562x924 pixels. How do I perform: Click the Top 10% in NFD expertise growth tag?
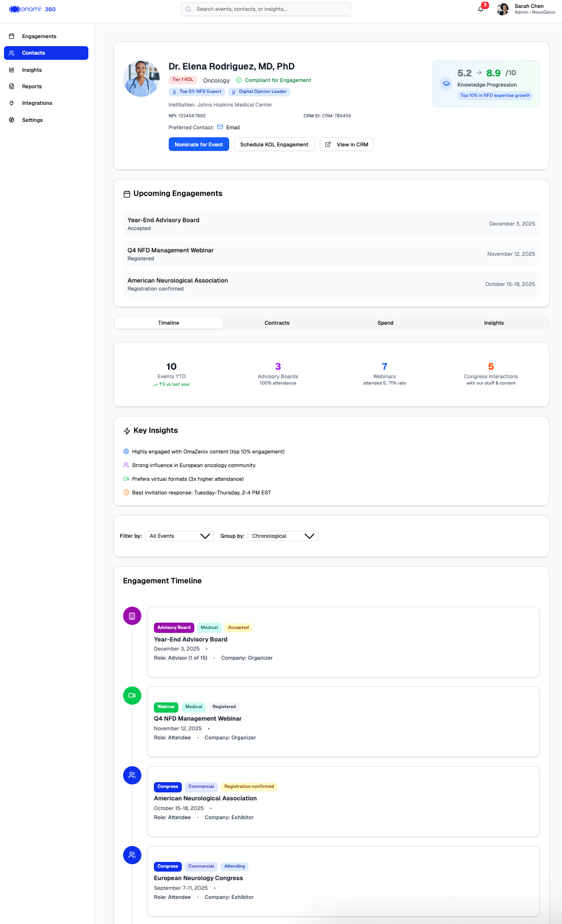(495, 96)
